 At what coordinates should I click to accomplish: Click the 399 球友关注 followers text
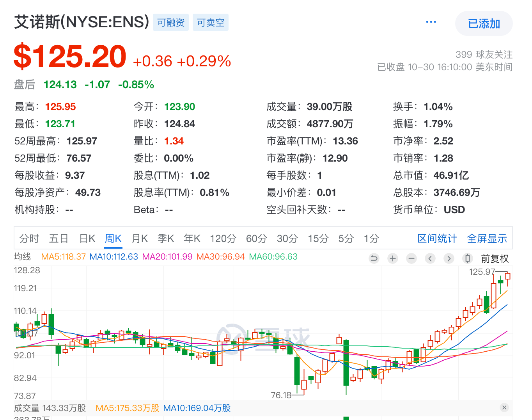click(484, 54)
